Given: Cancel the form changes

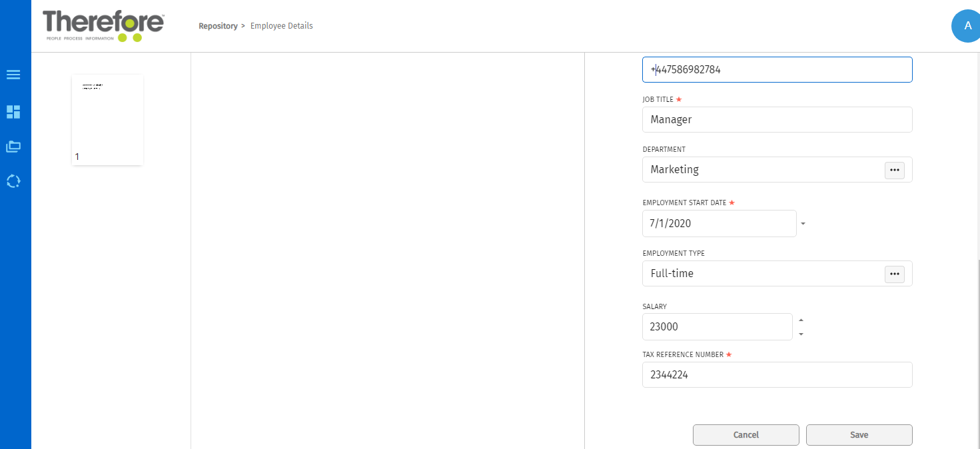Looking at the screenshot, I should pyautogui.click(x=745, y=434).
